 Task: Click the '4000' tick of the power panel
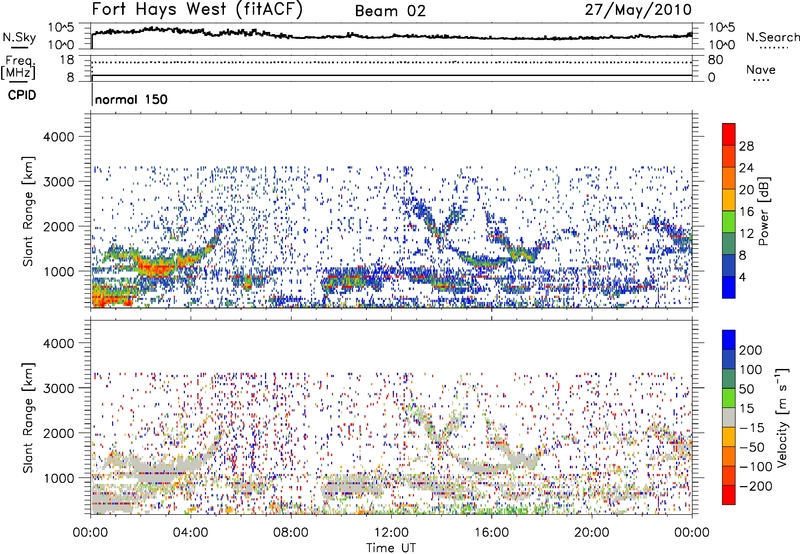[x=59, y=137]
